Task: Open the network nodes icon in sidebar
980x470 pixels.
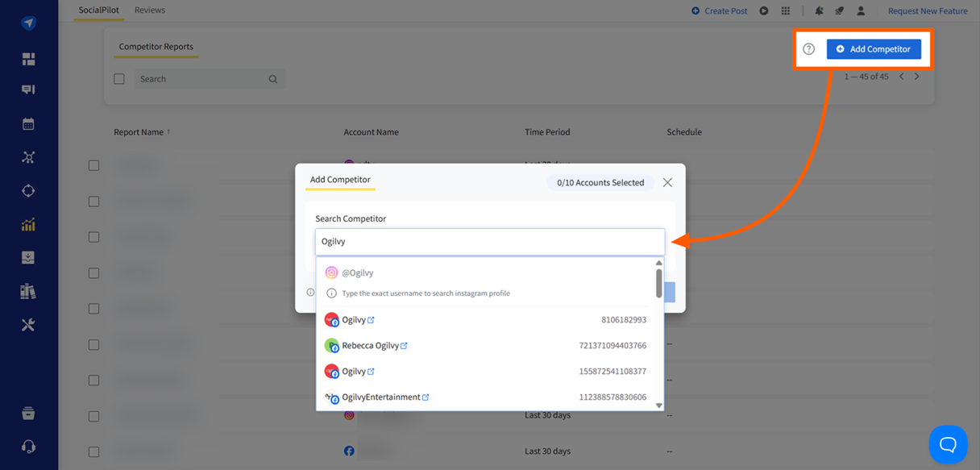Action: 28,157
